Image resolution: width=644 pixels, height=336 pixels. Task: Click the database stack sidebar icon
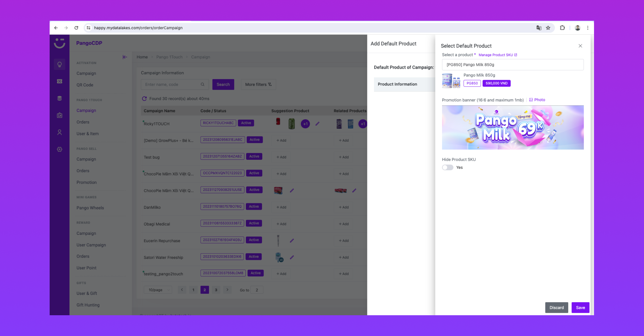click(60, 98)
